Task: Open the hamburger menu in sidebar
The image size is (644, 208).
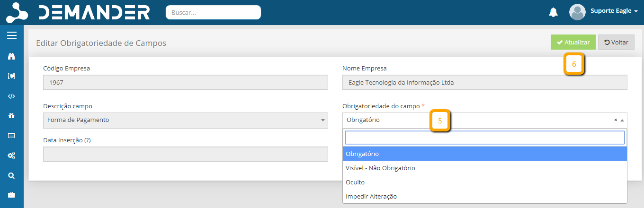Action: pyautogui.click(x=12, y=36)
